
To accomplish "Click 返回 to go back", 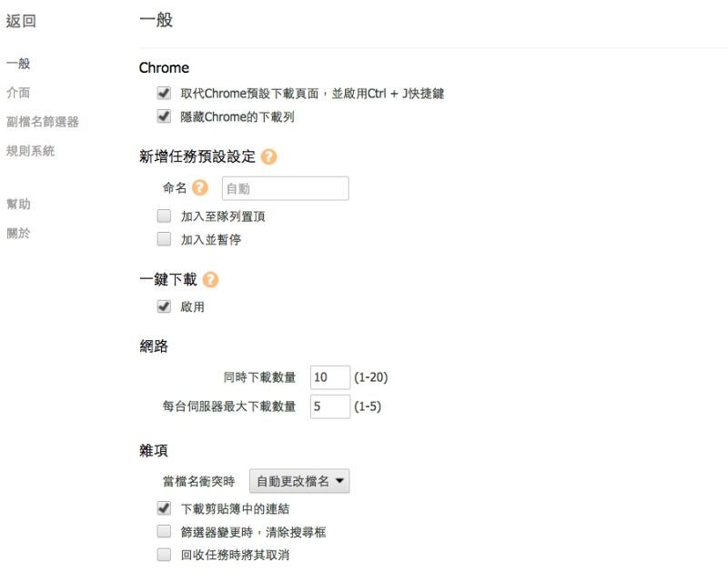I will click(x=21, y=21).
